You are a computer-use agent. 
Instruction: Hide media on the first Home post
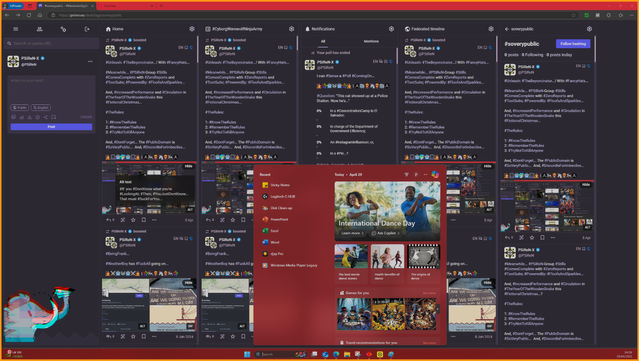click(x=188, y=166)
